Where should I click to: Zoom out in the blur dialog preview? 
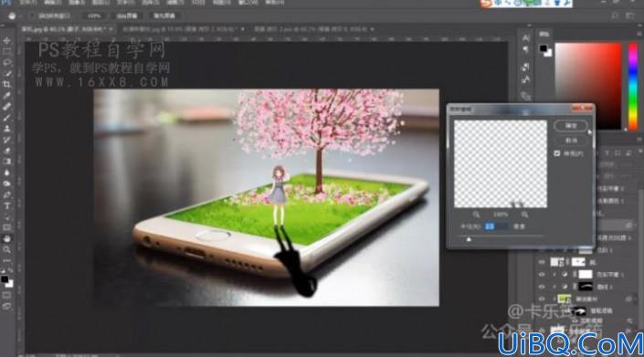476,215
